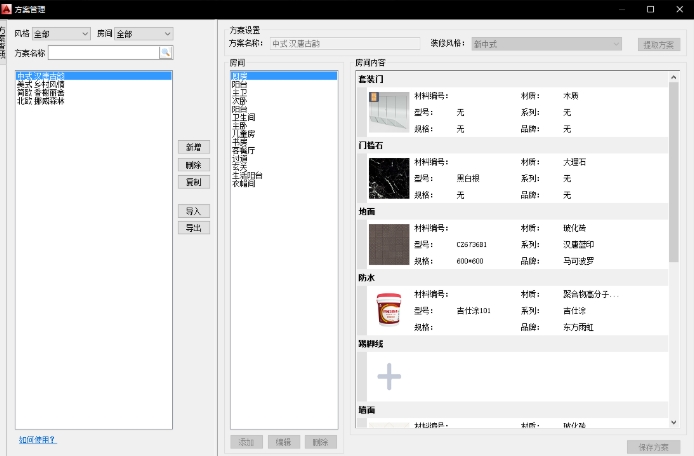694x456 pixels.
Task: Click the 导出 export button
Action: tap(193, 228)
